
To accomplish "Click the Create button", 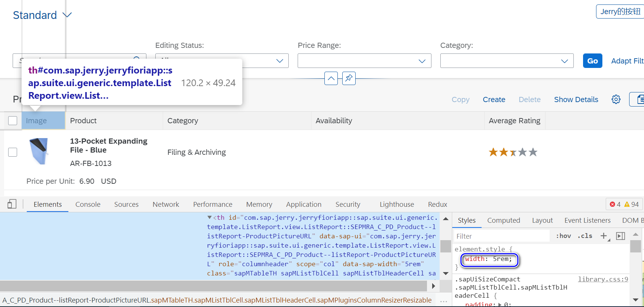I will tap(494, 99).
